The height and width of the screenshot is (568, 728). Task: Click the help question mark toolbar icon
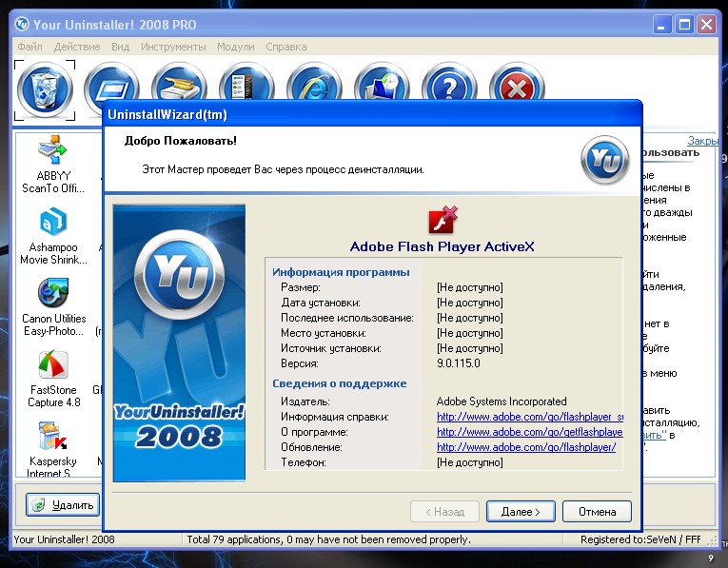point(449,81)
